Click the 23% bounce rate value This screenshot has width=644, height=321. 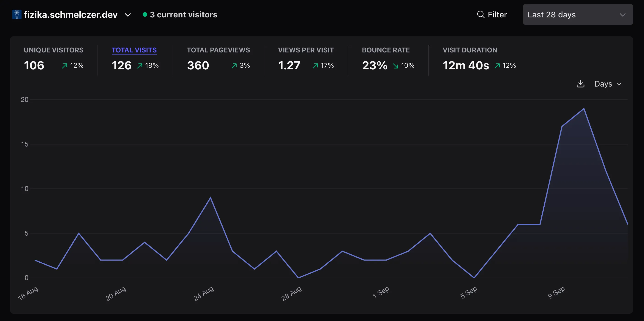pos(375,65)
